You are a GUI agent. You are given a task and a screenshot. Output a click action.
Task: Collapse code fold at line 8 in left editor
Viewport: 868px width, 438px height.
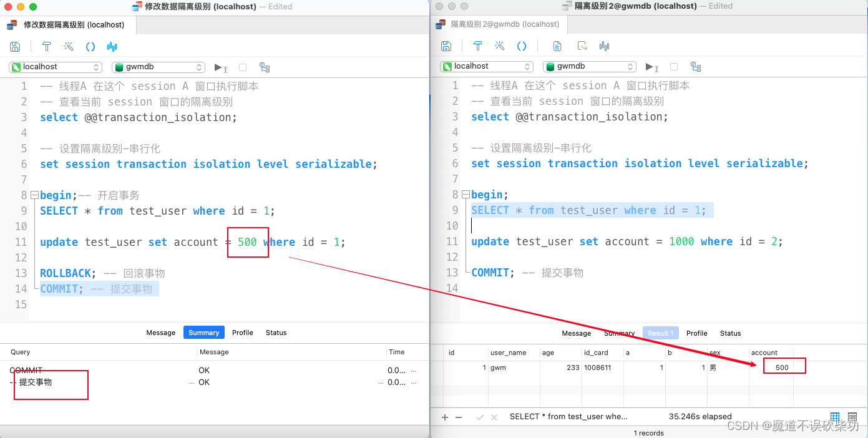coord(35,195)
